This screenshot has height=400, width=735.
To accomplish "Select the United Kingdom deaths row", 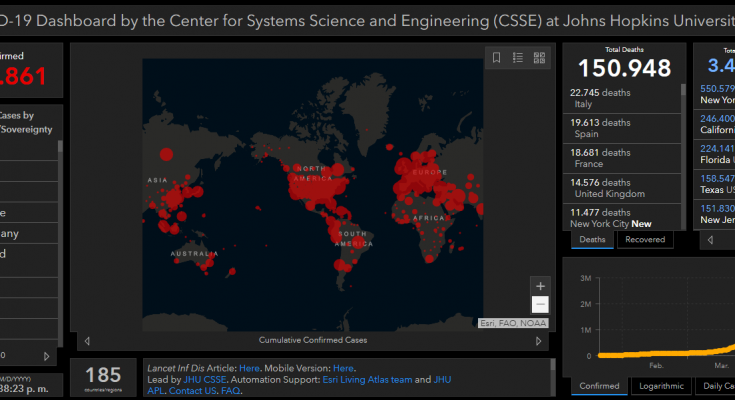I will click(x=622, y=189).
